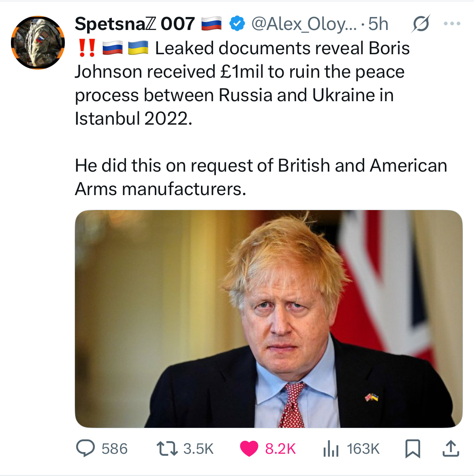Click the SpetsnaZ 007 display name
The width and height of the screenshot is (474, 476).
[x=135, y=24]
